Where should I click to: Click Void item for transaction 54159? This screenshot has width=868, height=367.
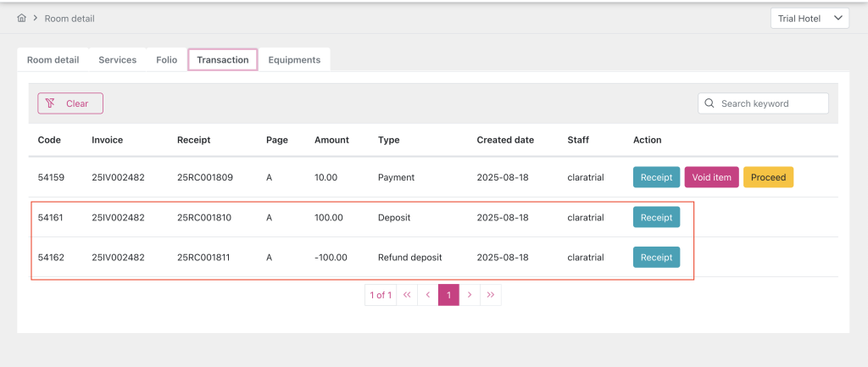coord(711,177)
